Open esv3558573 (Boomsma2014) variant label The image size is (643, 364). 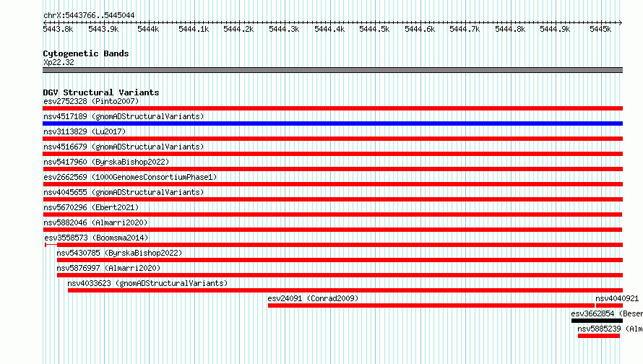tap(96, 238)
